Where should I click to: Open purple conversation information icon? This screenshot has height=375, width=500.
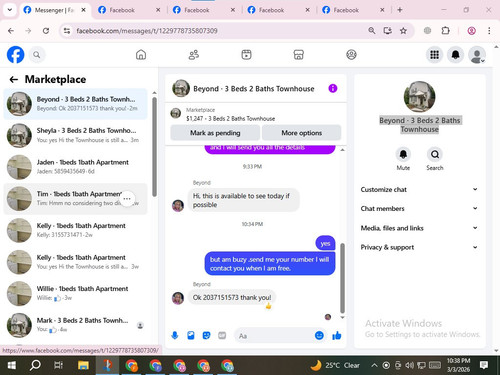pyautogui.click(x=333, y=88)
